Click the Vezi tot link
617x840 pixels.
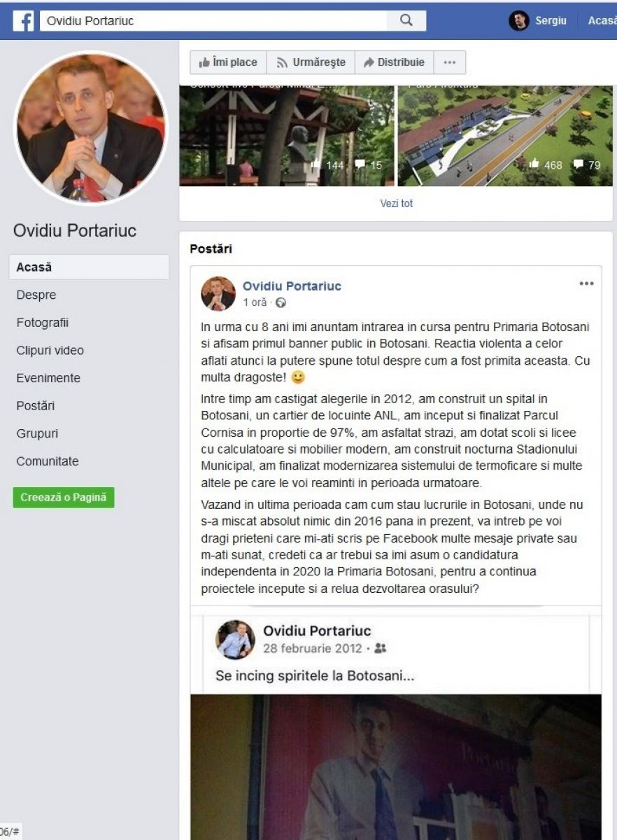coord(397,204)
